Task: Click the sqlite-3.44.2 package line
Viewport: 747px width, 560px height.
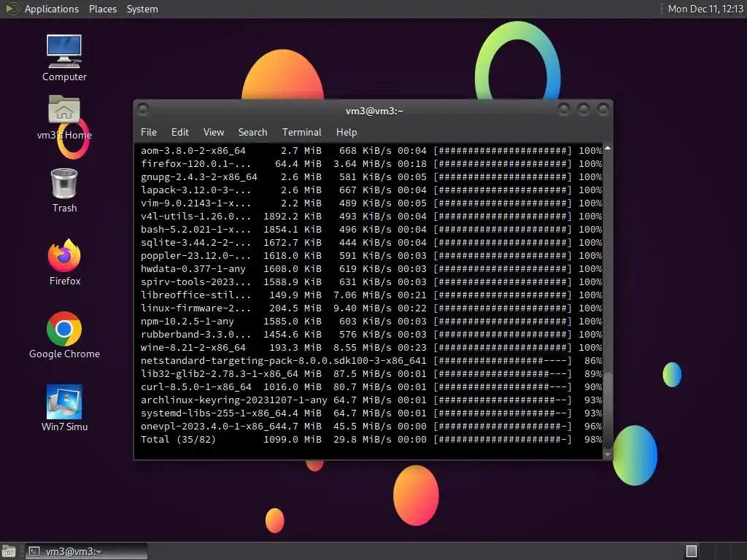Action: pos(371,242)
